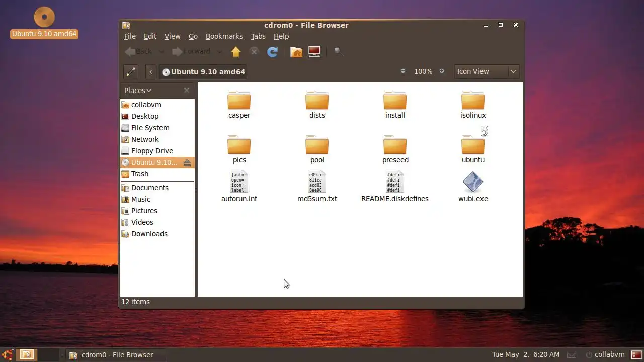Open Documents bookmark in sidebar
The width and height of the screenshot is (644, 362).
157,188
